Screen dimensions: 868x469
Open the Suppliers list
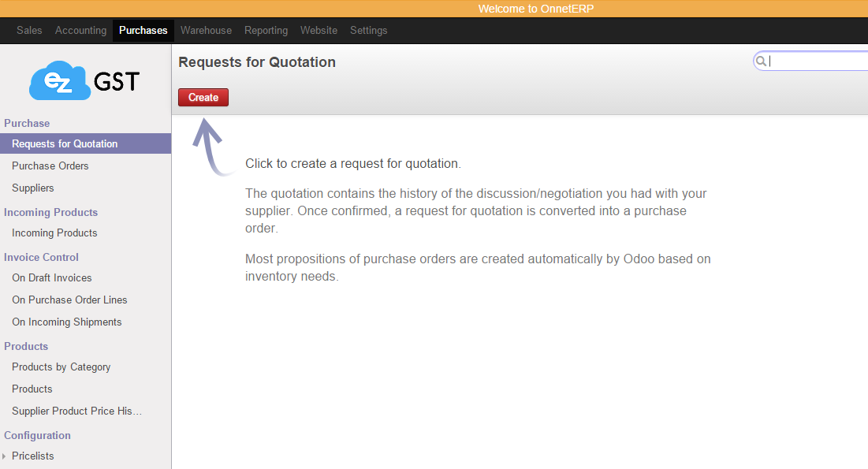point(33,188)
